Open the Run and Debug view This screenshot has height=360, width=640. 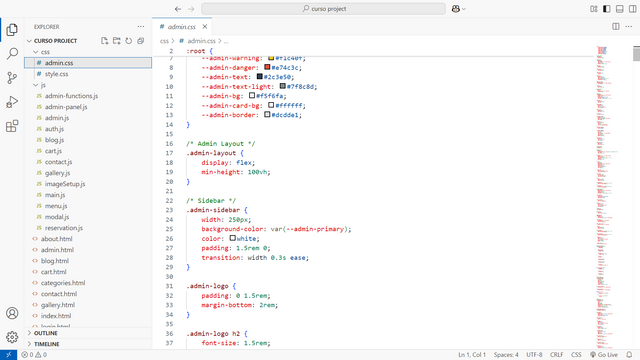pyautogui.click(x=12, y=102)
